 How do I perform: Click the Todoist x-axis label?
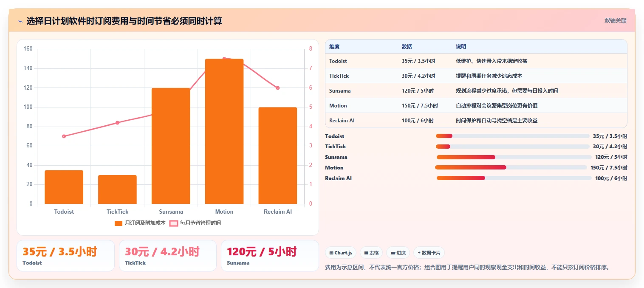[64, 212]
